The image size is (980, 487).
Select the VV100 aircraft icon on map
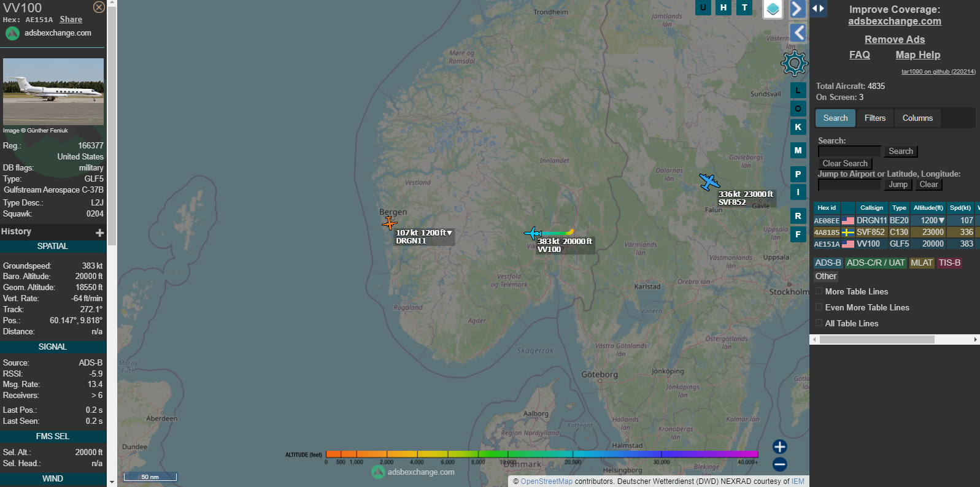click(533, 233)
